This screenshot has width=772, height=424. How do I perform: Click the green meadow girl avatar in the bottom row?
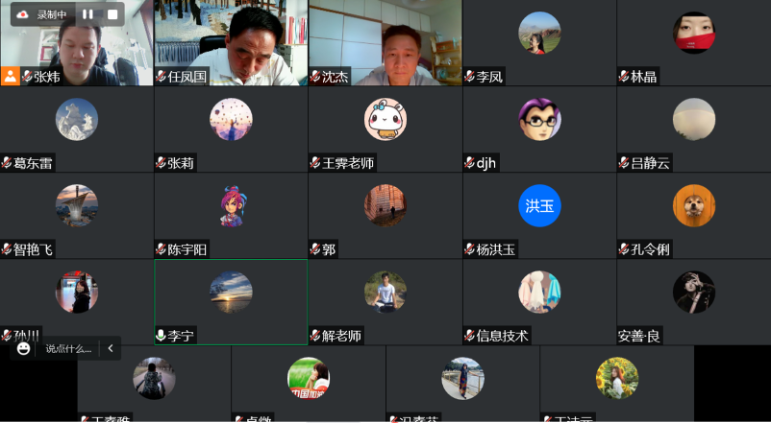(309, 379)
